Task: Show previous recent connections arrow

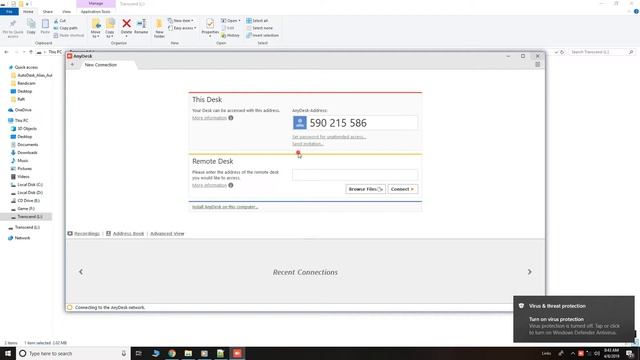Action: 81,272
